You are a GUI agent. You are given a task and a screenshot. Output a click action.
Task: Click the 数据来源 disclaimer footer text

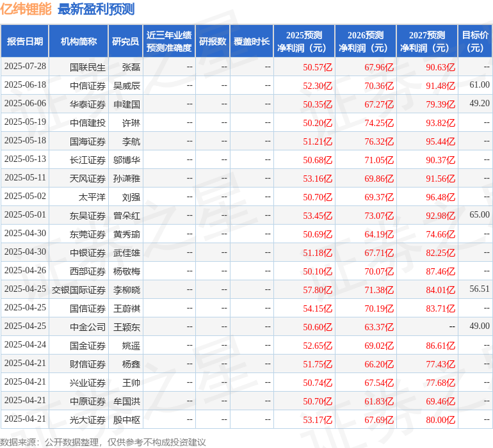(x=103, y=442)
